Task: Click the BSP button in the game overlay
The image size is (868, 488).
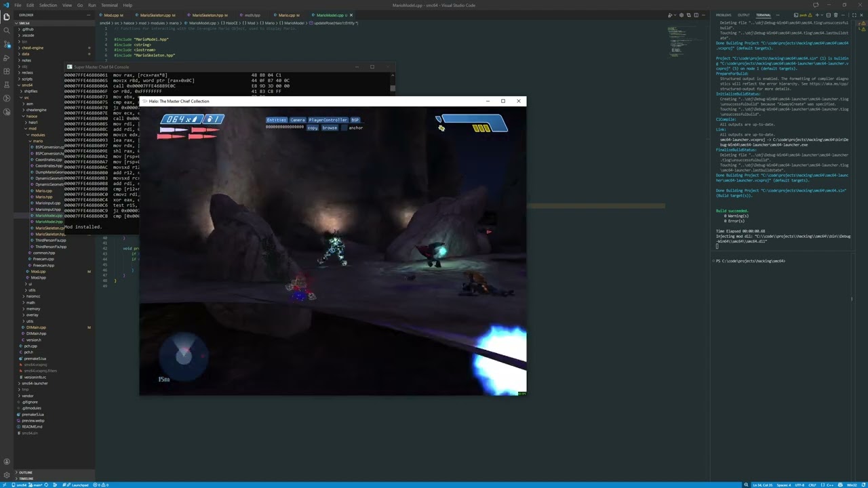Action: coord(355,120)
